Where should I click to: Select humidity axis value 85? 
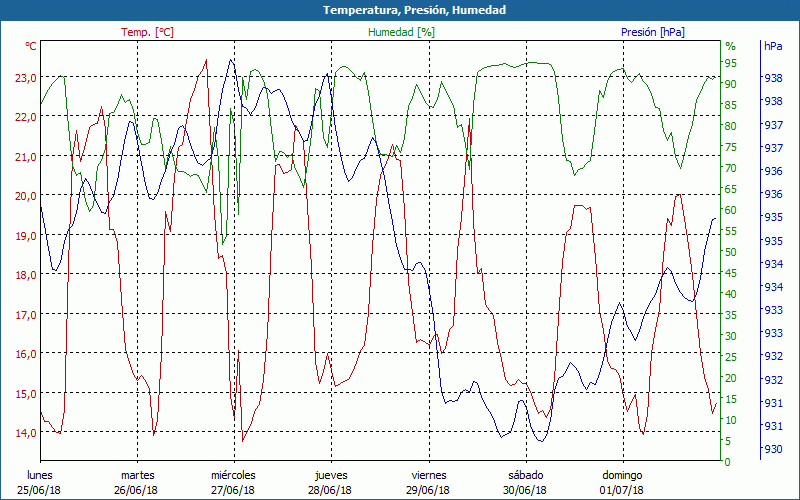[731, 105]
